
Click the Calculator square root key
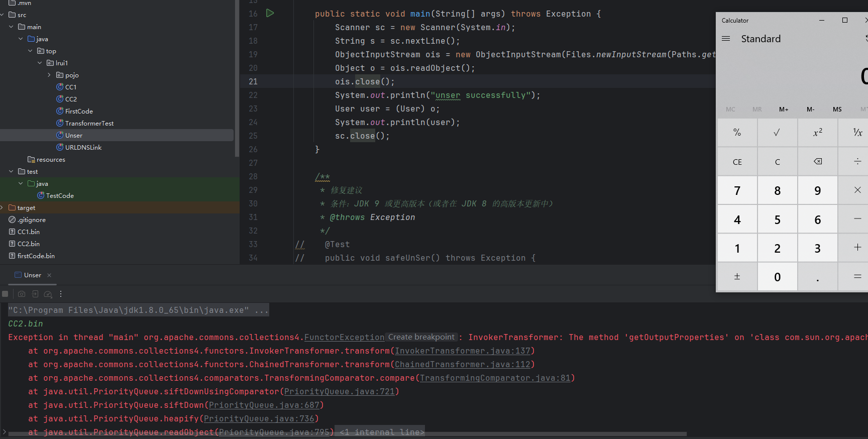tap(777, 133)
